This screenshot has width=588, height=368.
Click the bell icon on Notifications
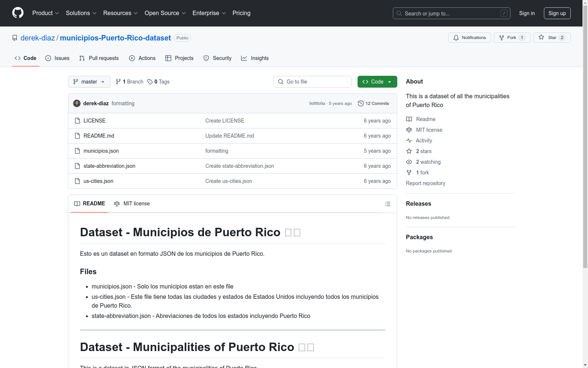pos(456,38)
